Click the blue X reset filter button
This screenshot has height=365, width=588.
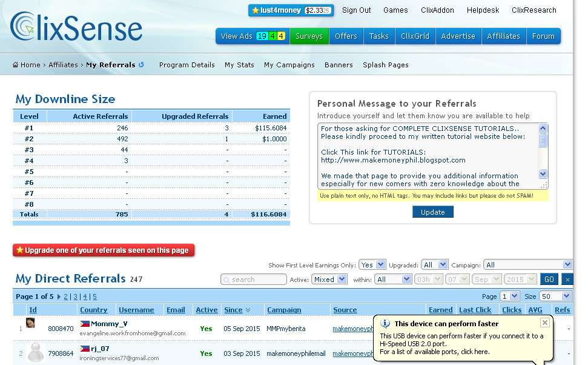(567, 280)
